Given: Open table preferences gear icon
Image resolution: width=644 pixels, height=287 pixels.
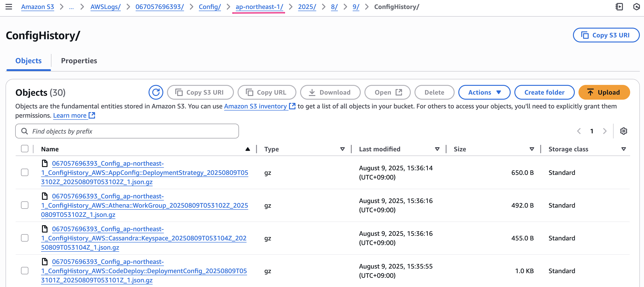Looking at the screenshot, I should (x=623, y=131).
